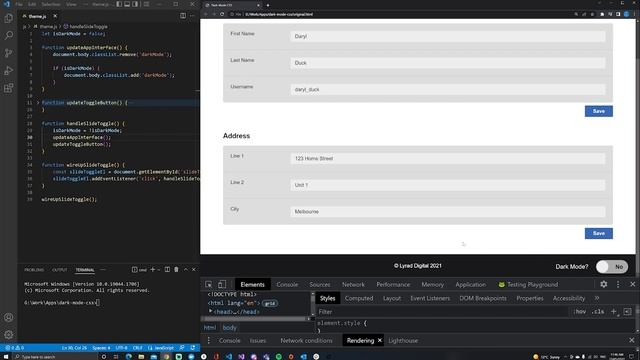Open the Source Control sidebar icon

8,53
